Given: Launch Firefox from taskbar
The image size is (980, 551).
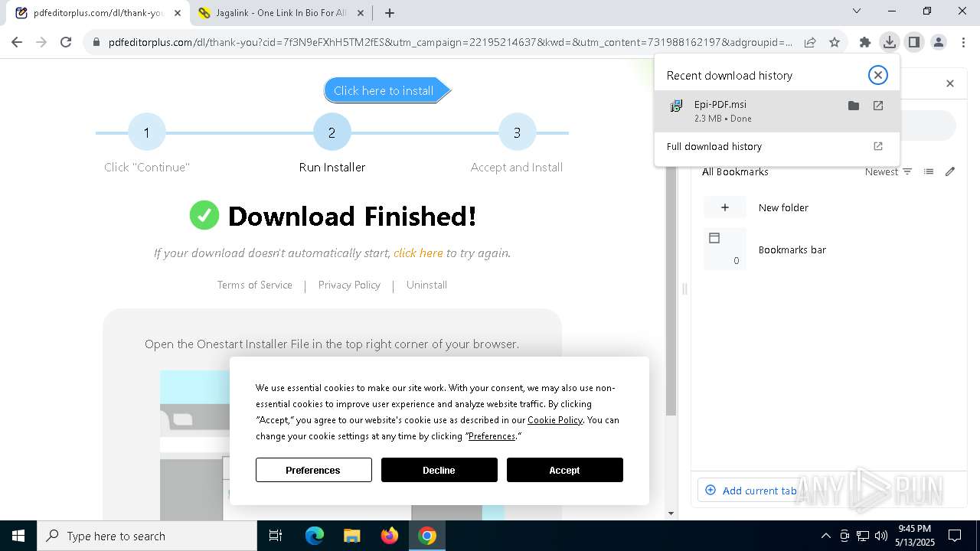Looking at the screenshot, I should (390, 536).
